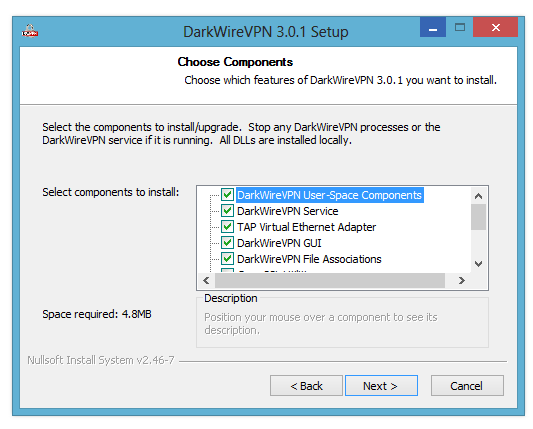This screenshot has height=429, width=533.
Task: Select DarkWireVPN File Associations label
Action: (x=309, y=259)
